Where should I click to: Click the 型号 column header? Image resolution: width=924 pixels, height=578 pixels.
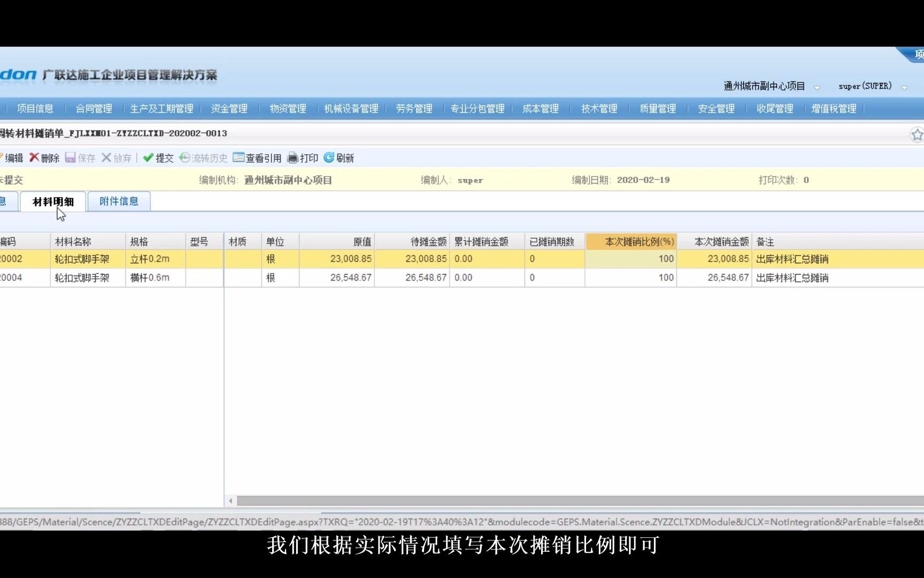point(204,242)
